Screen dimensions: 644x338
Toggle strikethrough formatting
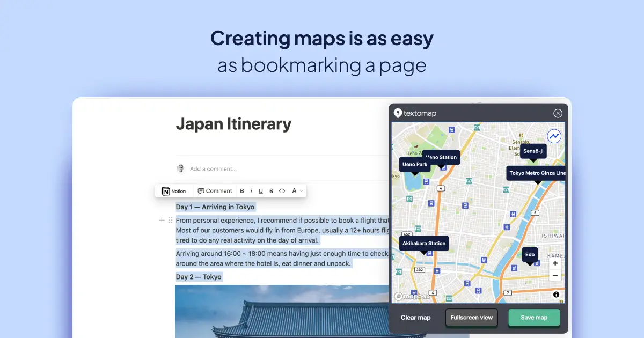[x=271, y=191]
